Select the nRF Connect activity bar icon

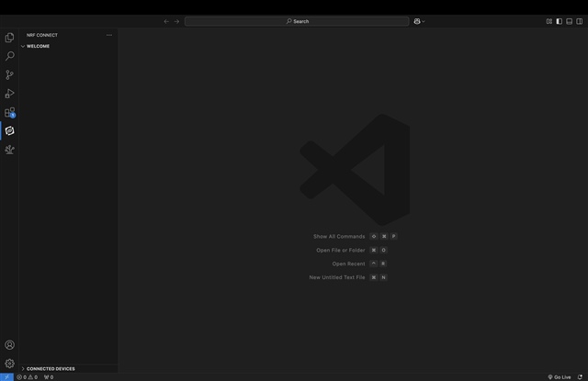(x=10, y=130)
